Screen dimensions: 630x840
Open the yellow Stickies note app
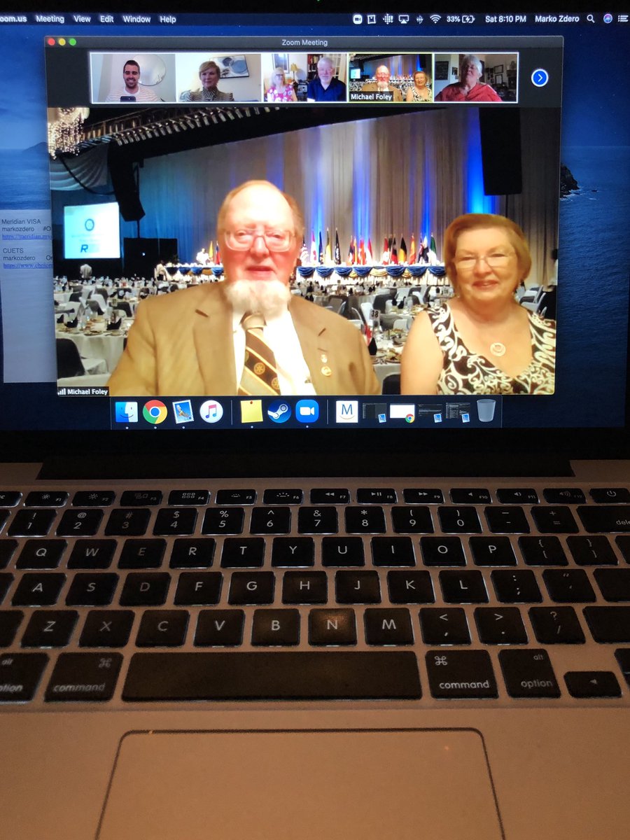coord(252,412)
